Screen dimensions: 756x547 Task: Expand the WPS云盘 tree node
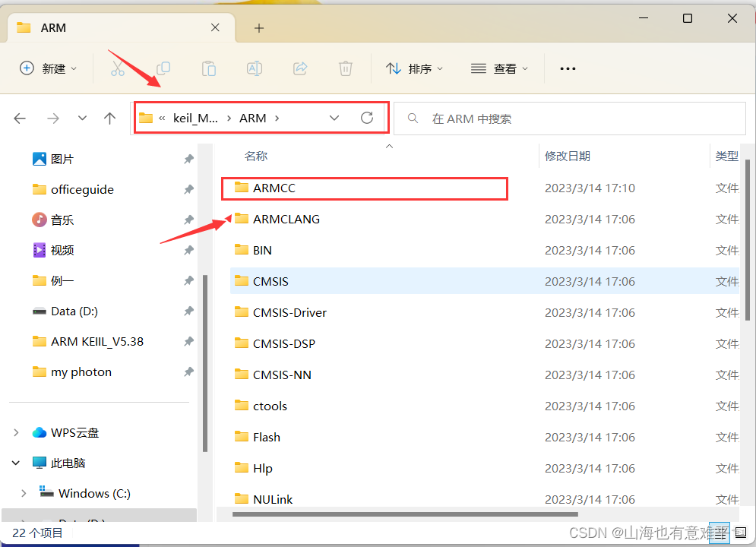coord(16,432)
